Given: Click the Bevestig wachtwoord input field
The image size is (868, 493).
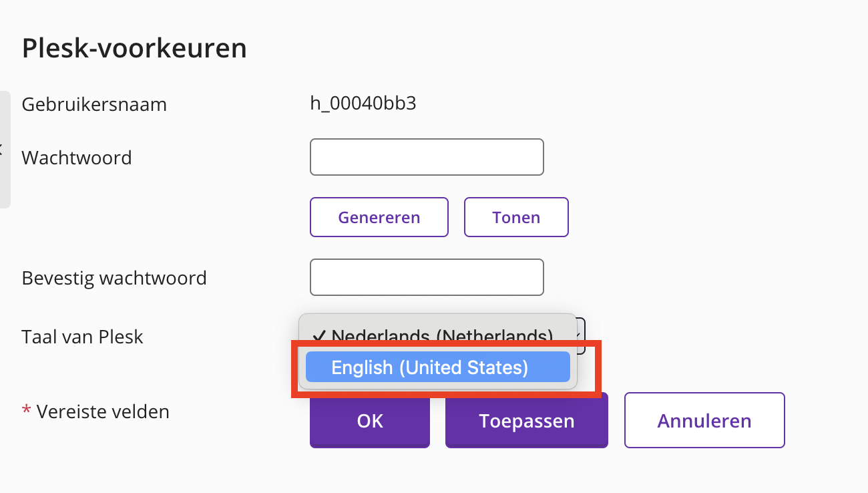Looking at the screenshot, I should click(x=427, y=277).
